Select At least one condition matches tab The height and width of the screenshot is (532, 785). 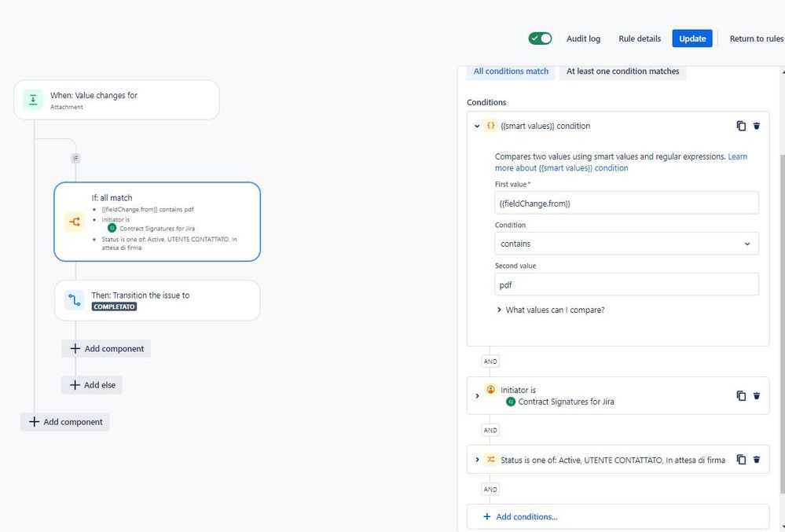point(622,71)
